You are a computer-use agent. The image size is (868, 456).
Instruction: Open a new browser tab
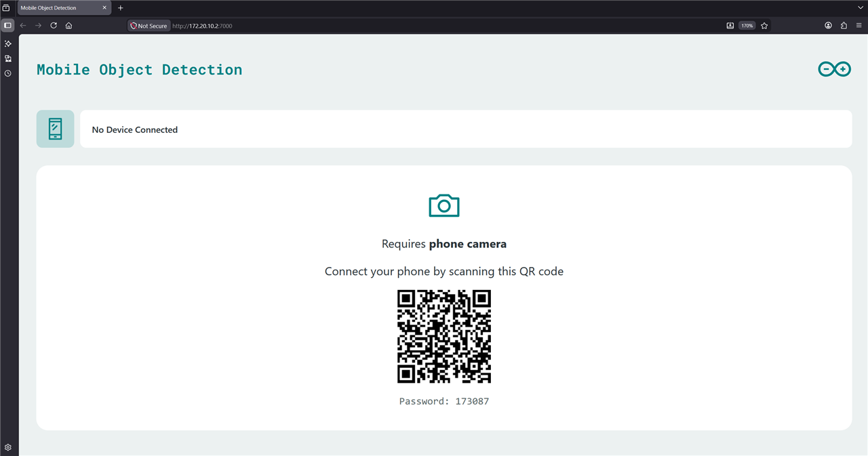tap(121, 8)
